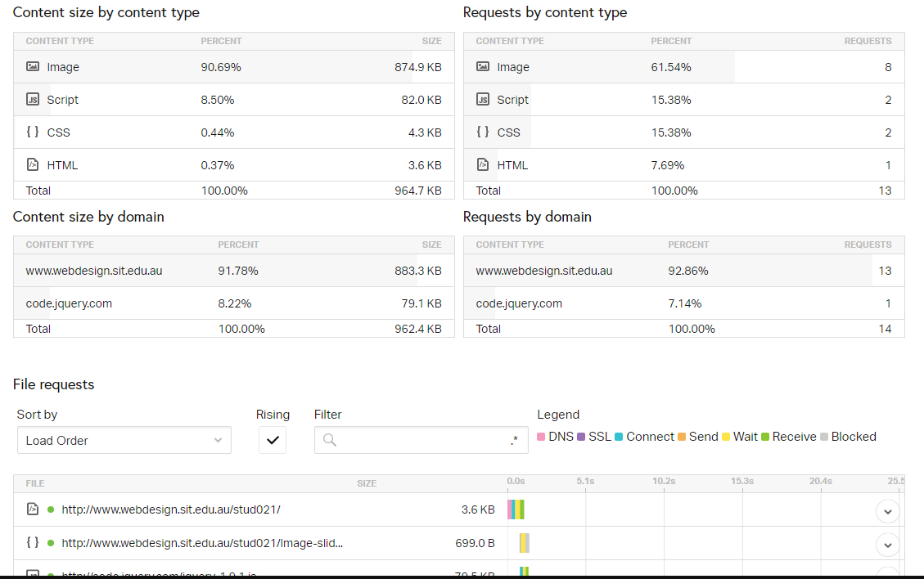The image size is (924, 579).
Task: Open the stud021/Image-slid CSS file link
Action: (x=202, y=542)
